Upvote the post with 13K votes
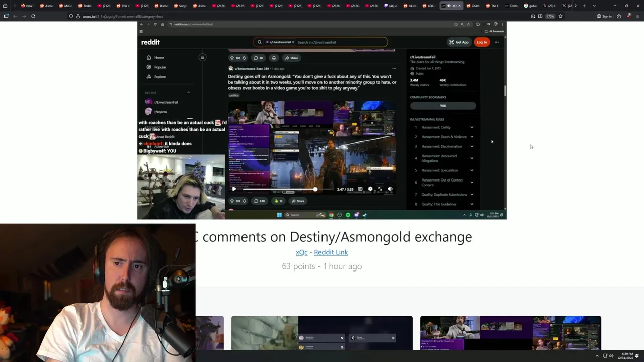Screen dimensions: 644x362 point(232,201)
